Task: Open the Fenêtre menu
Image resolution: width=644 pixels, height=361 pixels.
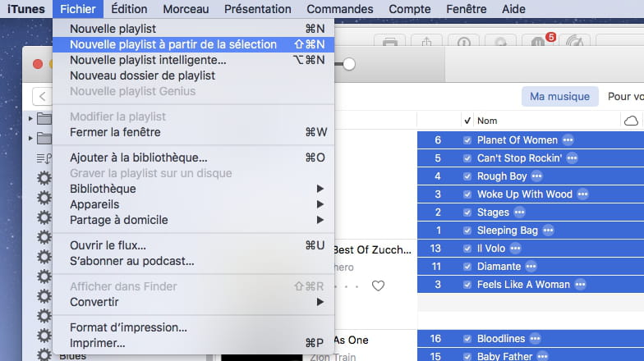Action: click(x=467, y=9)
